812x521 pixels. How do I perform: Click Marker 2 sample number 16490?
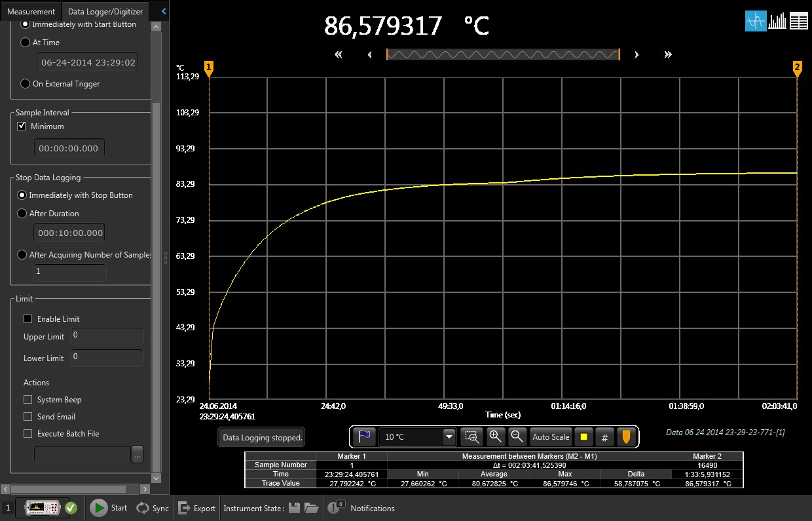(x=708, y=465)
